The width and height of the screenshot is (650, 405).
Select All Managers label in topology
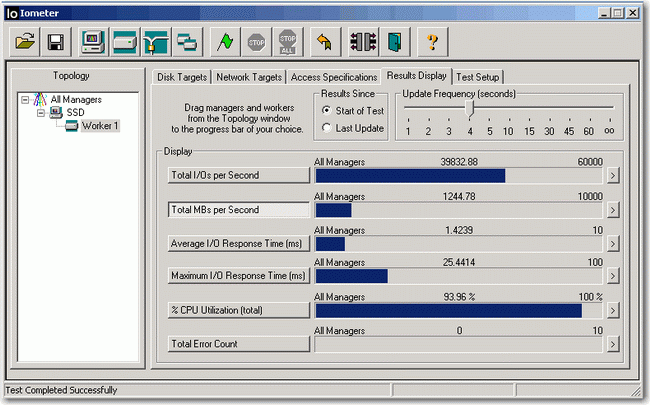pos(76,99)
